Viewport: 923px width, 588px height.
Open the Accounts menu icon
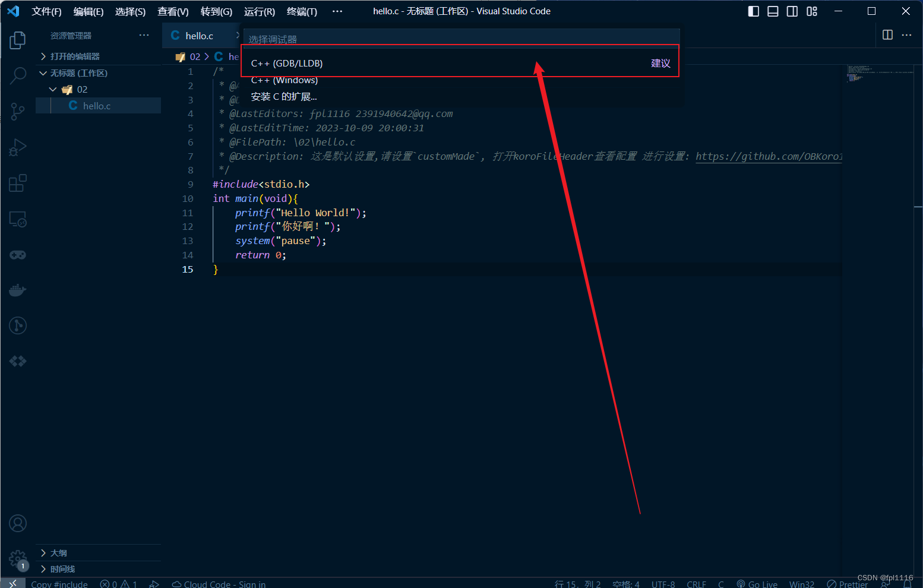18,523
